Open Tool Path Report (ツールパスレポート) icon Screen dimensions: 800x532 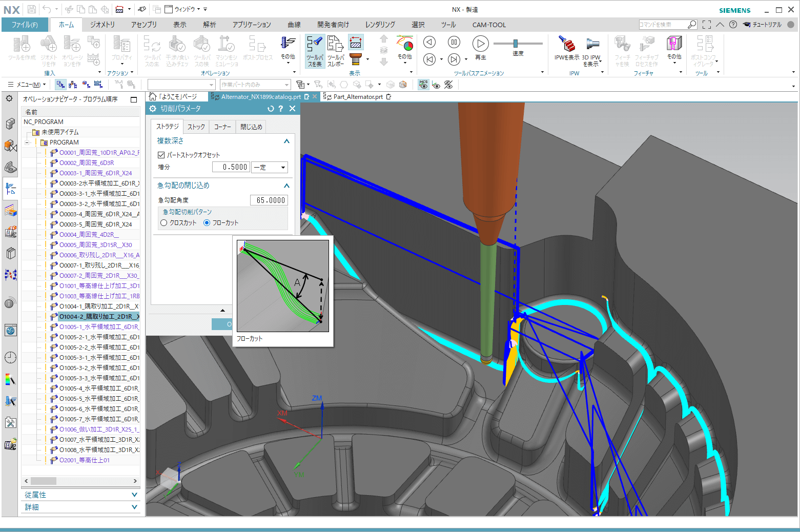click(336, 51)
